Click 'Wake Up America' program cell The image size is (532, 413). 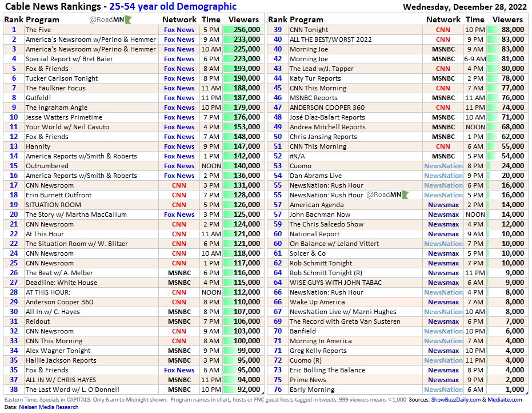[355, 302]
